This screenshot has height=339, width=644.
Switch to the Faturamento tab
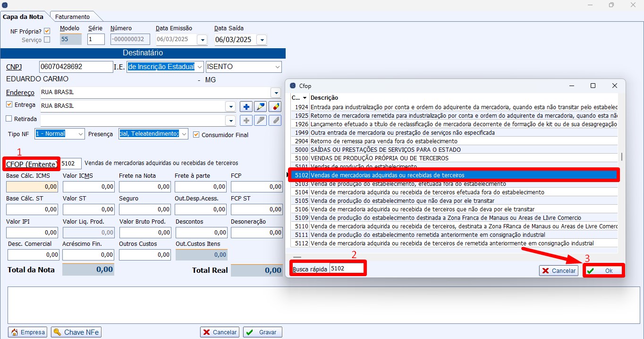[72, 17]
